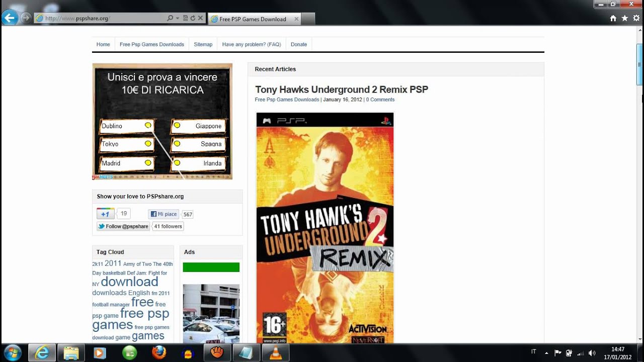The width and height of the screenshot is (644, 362).
Task: Open the English tag in the Tag Cloud
Action: tap(139, 293)
